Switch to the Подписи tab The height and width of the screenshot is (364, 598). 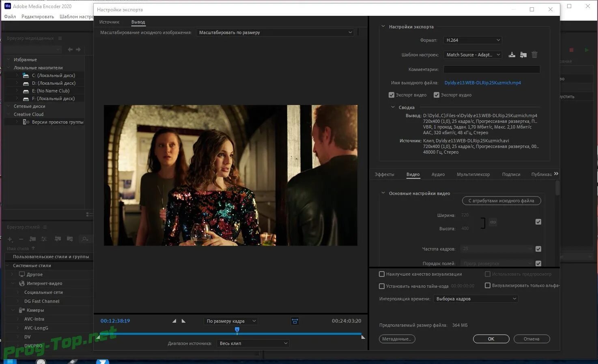click(x=511, y=174)
